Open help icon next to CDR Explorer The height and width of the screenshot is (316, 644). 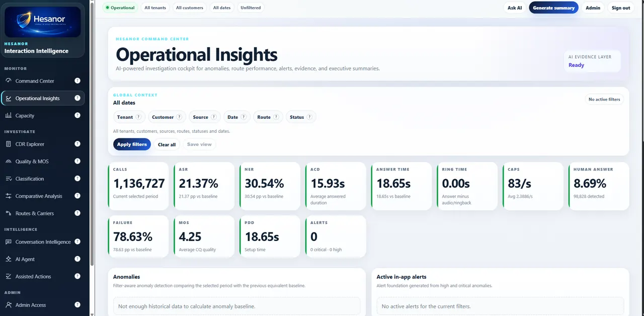pos(77,144)
